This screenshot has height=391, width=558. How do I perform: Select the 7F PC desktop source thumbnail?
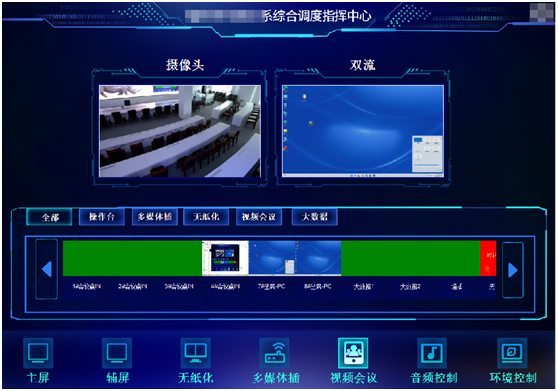[x=272, y=258]
